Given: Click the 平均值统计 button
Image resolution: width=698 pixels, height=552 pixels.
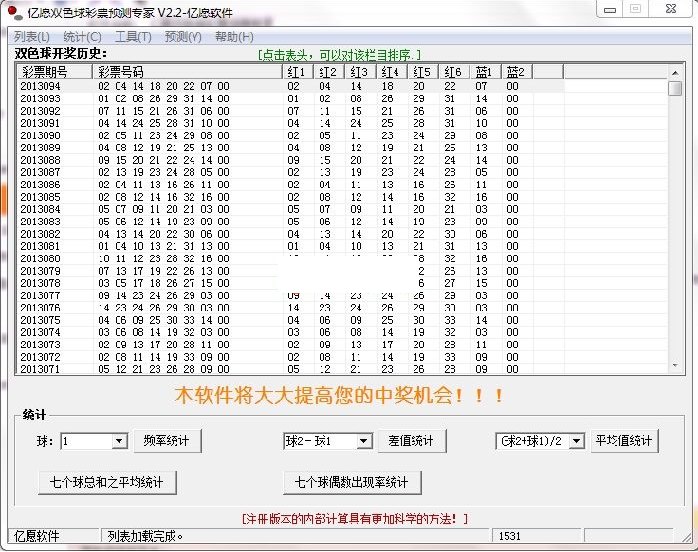Looking at the screenshot, I should (x=624, y=441).
